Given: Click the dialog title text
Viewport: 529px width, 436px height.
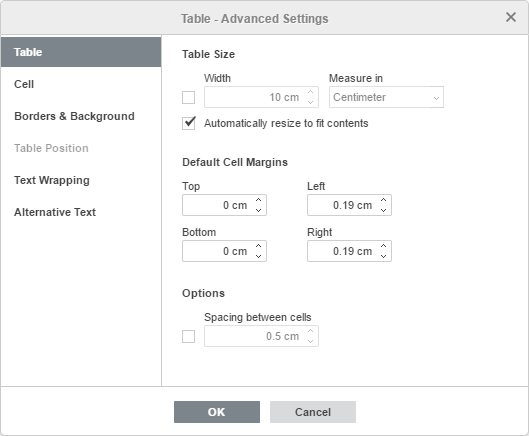Looking at the screenshot, I should (255, 19).
